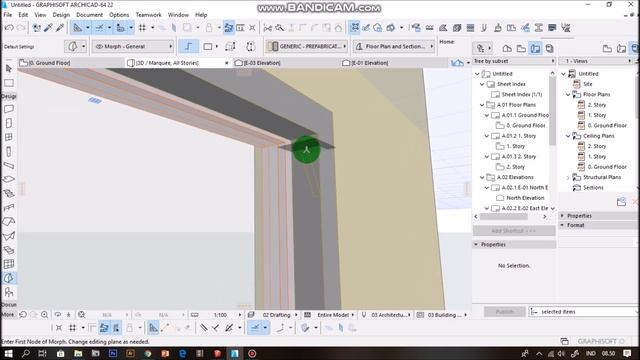Image resolution: width=640 pixels, height=360 pixels.
Task: Toggle guide lines button in bottom toolbar
Action: click(153, 327)
